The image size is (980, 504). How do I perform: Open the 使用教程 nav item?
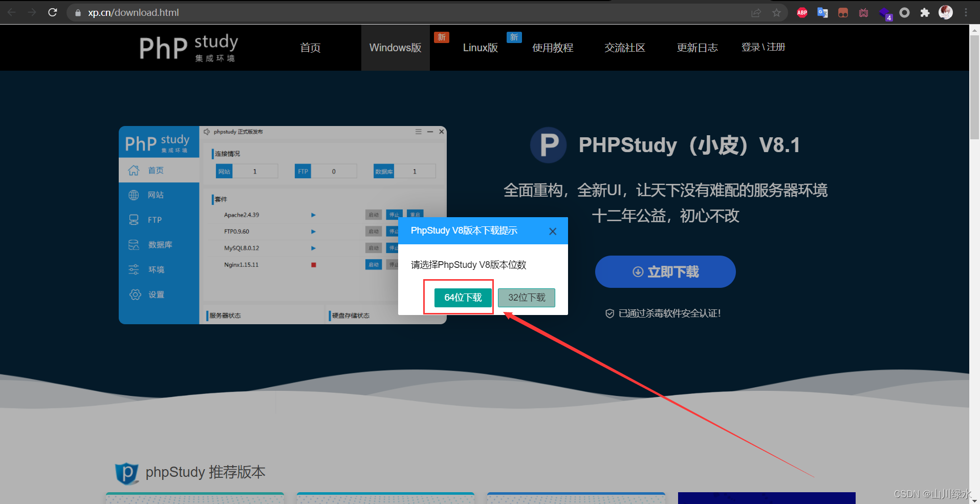553,48
